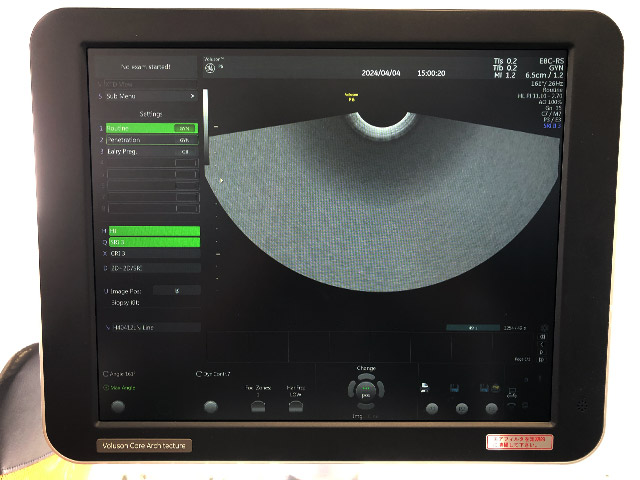Click the P2 round button
The height and width of the screenshot is (480, 640).
pos(462,408)
